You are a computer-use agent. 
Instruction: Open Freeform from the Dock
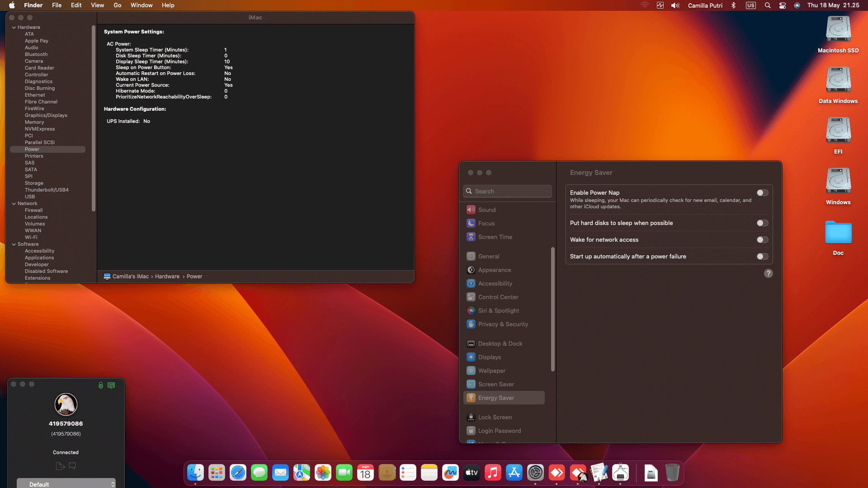(x=450, y=473)
